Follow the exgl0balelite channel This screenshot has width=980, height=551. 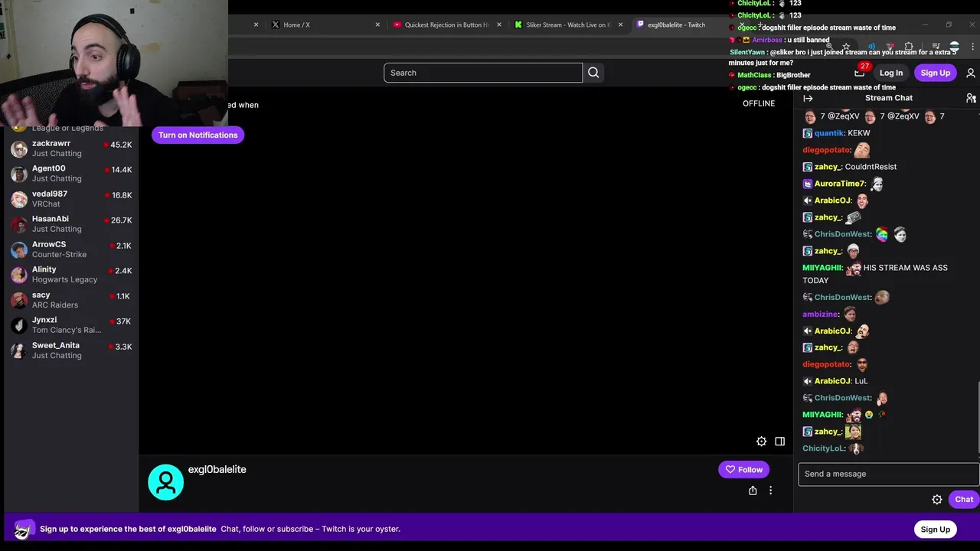coord(743,470)
